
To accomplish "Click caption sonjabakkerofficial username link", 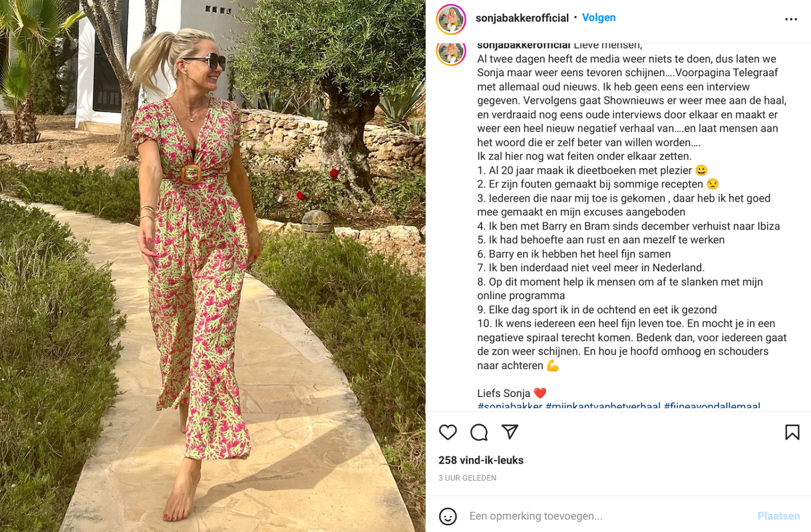I will [524, 45].
